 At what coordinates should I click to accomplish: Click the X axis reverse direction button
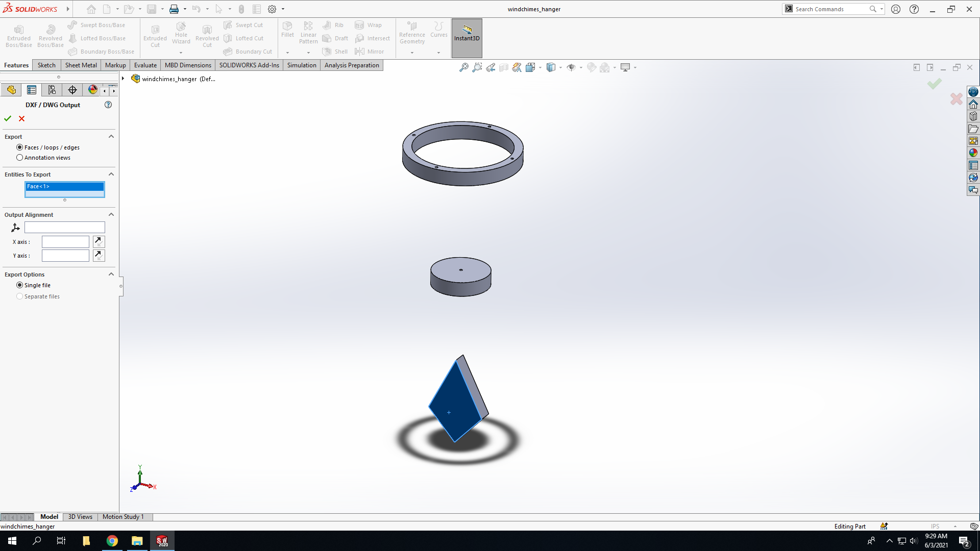(99, 242)
